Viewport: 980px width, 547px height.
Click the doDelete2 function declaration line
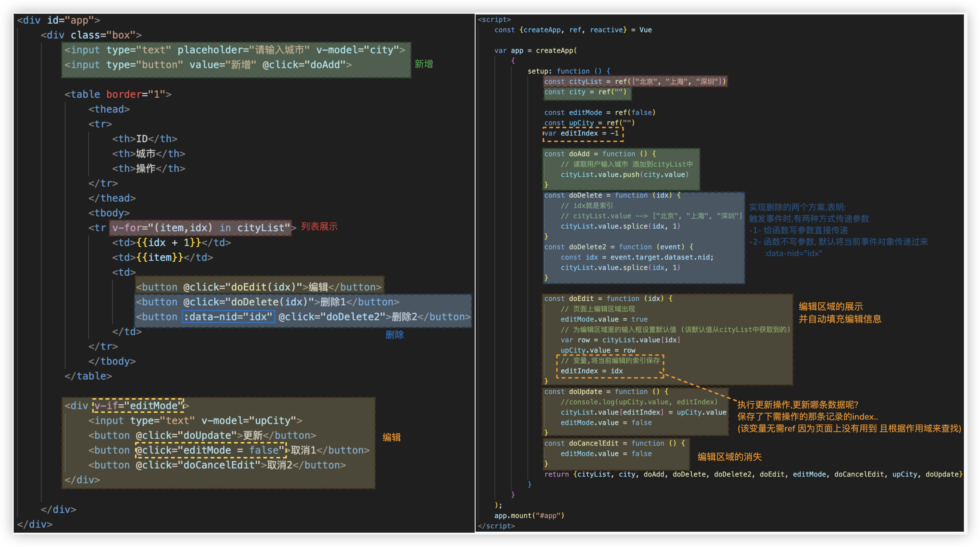point(618,247)
